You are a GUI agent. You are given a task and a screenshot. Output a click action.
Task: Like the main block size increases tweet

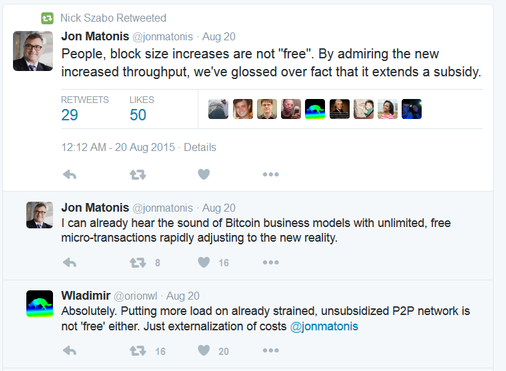(x=204, y=174)
